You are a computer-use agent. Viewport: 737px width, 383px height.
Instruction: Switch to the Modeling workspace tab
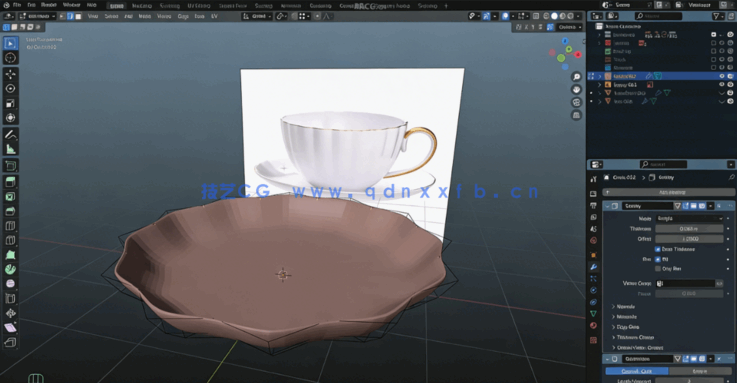pos(141,6)
